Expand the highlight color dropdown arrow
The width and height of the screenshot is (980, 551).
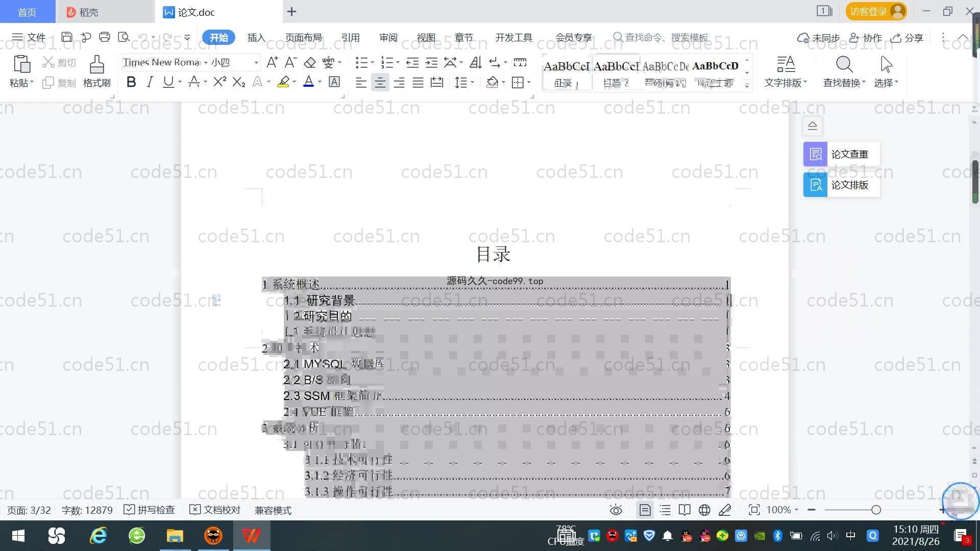tap(294, 82)
